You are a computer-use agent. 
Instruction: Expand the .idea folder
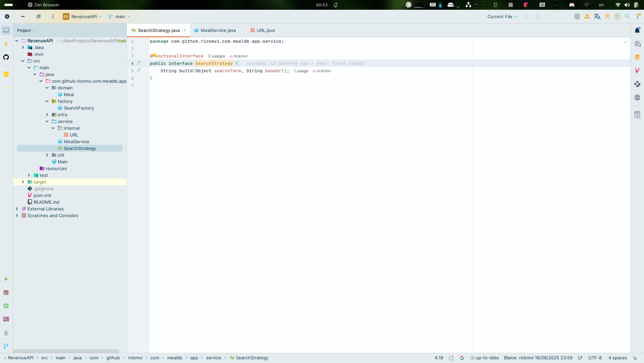pos(23,47)
